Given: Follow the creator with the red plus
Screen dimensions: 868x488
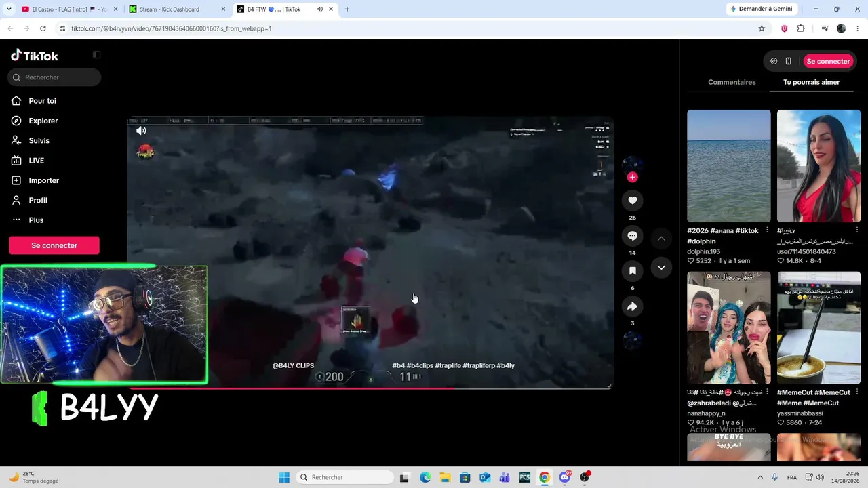Looking at the screenshot, I should tap(632, 177).
